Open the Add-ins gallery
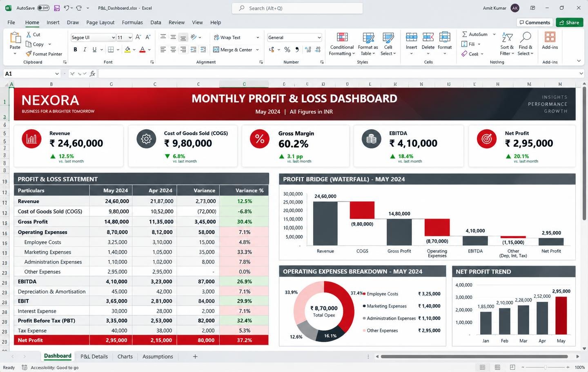Screen dimensions: 588x372 pyautogui.click(x=550, y=41)
